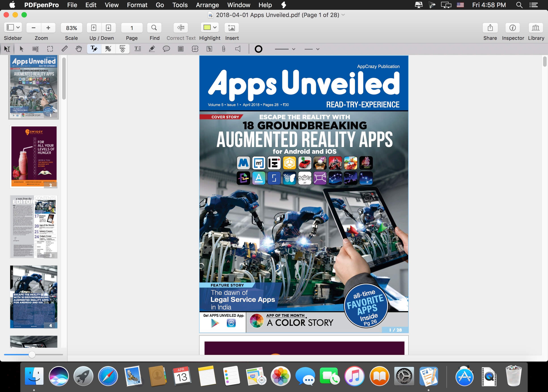548x392 pixels.
Task: Open the Help menu
Action: coord(265,5)
